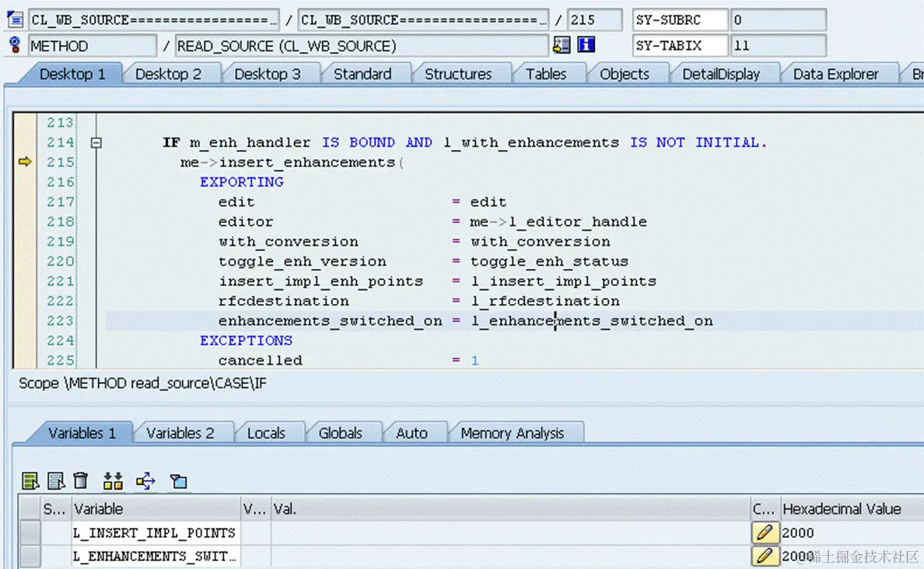Open the Standard tab
This screenshot has height=569, width=924.
click(362, 74)
